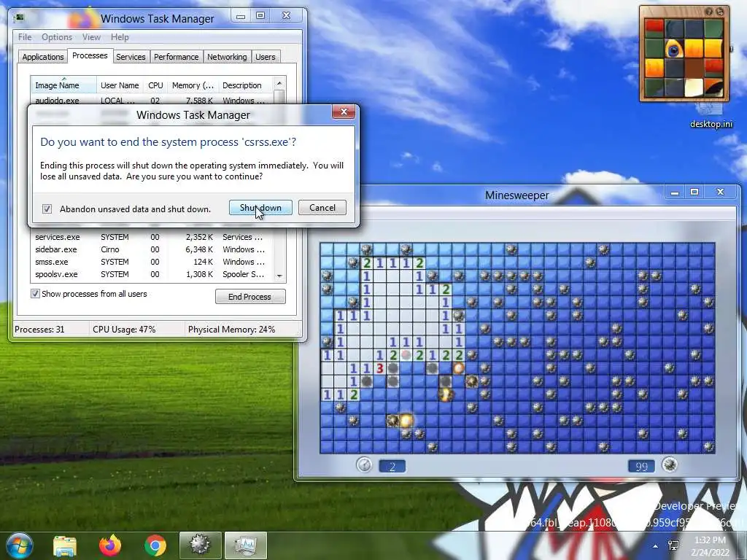Image resolution: width=747 pixels, height=560 pixels.
Task: Click the Minesweeper elapsed time value 2
Action: pyautogui.click(x=392, y=466)
